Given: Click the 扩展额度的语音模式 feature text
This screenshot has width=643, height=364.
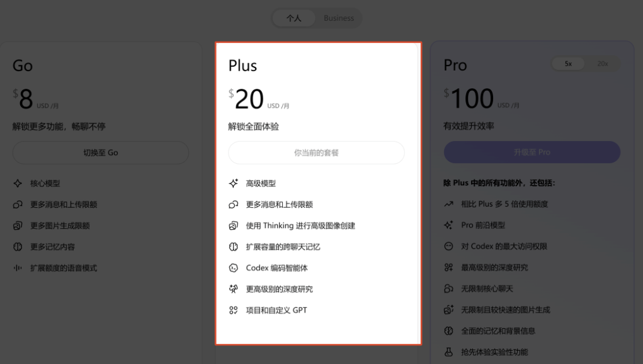Looking at the screenshot, I should point(64,268).
